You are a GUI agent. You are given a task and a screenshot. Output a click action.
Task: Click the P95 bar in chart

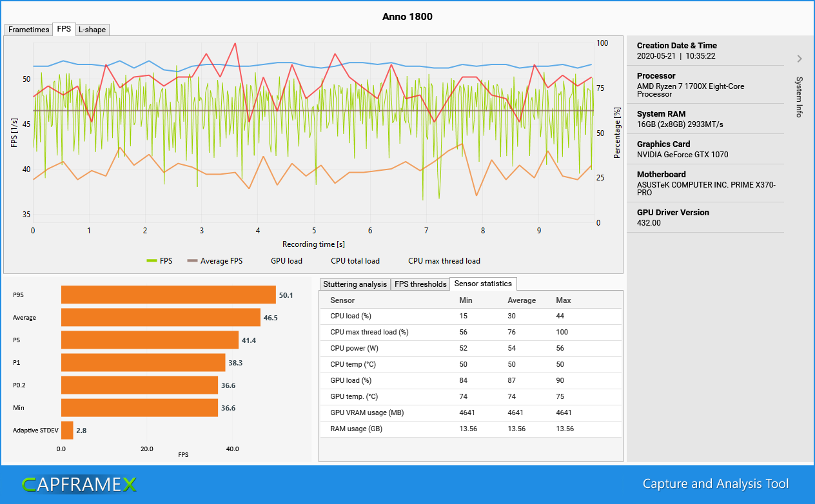point(168,295)
